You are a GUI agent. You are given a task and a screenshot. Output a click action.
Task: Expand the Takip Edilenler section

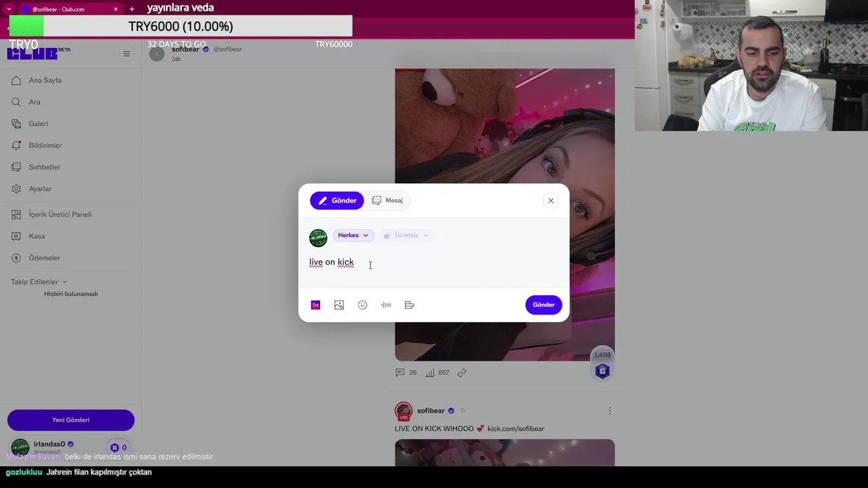pyautogui.click(x=39, y=282)
